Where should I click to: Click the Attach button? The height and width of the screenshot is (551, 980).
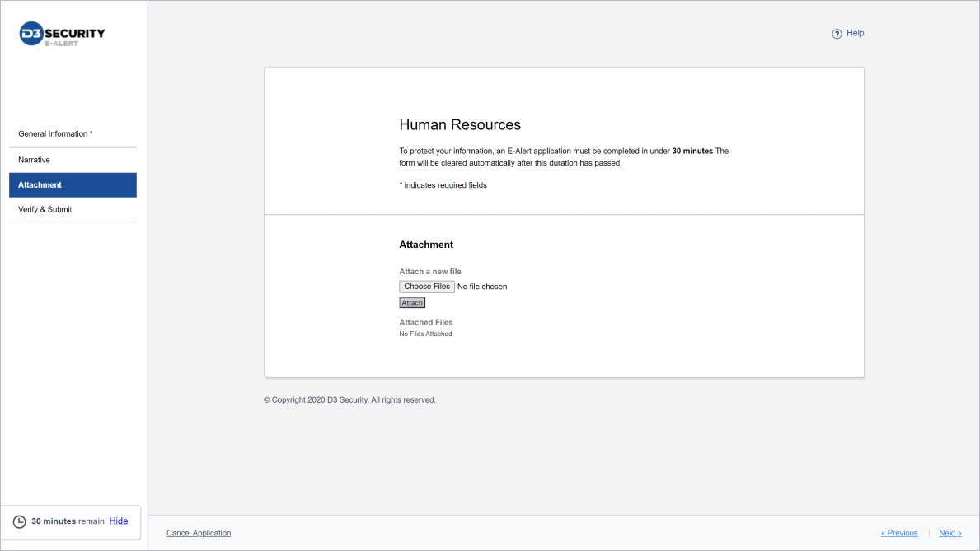pyautogui.click(x=412, y=303)
